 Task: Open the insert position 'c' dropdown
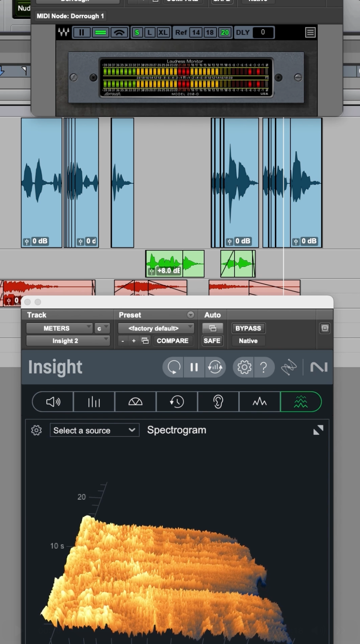click(x=102, y=328)
